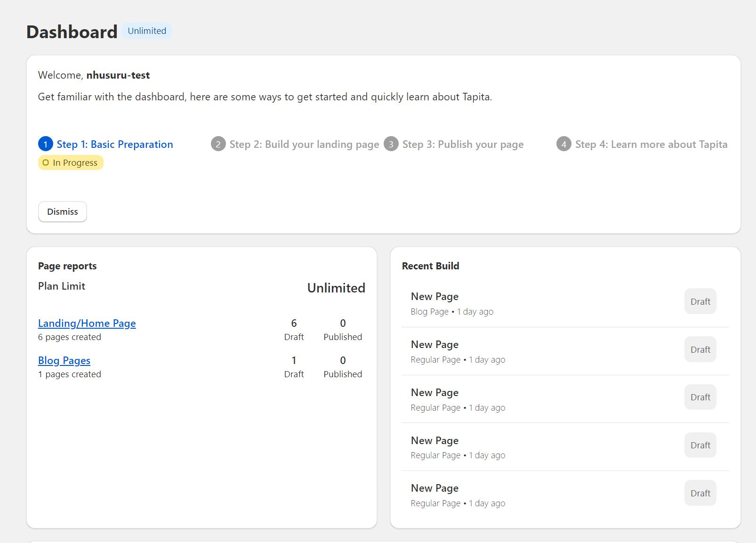Image resolution: width=756 pixels, height=543 pixels.
Task: Open Step 1: Basic Preparation
Action: [115, 144]
